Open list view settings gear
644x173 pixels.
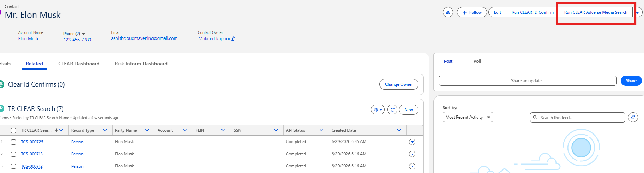pos(378,110)
